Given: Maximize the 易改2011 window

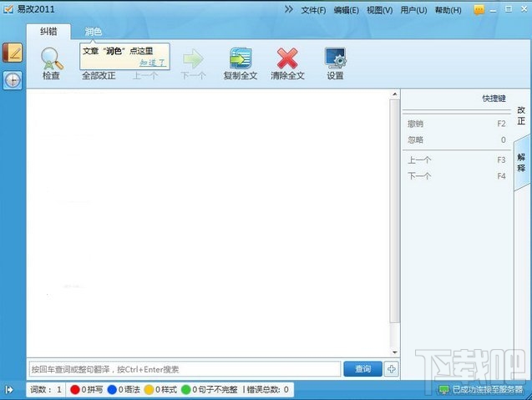Looking at the screenshot, I should (509, 9).
